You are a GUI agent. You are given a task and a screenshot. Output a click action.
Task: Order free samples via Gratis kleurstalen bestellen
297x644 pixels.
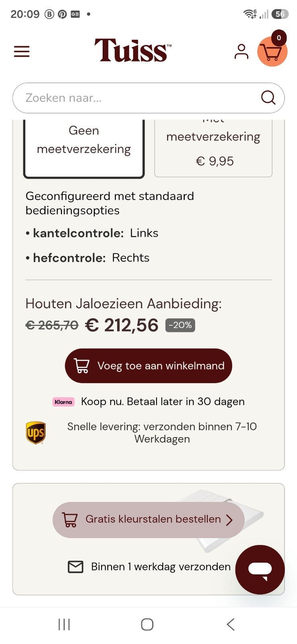148,520
